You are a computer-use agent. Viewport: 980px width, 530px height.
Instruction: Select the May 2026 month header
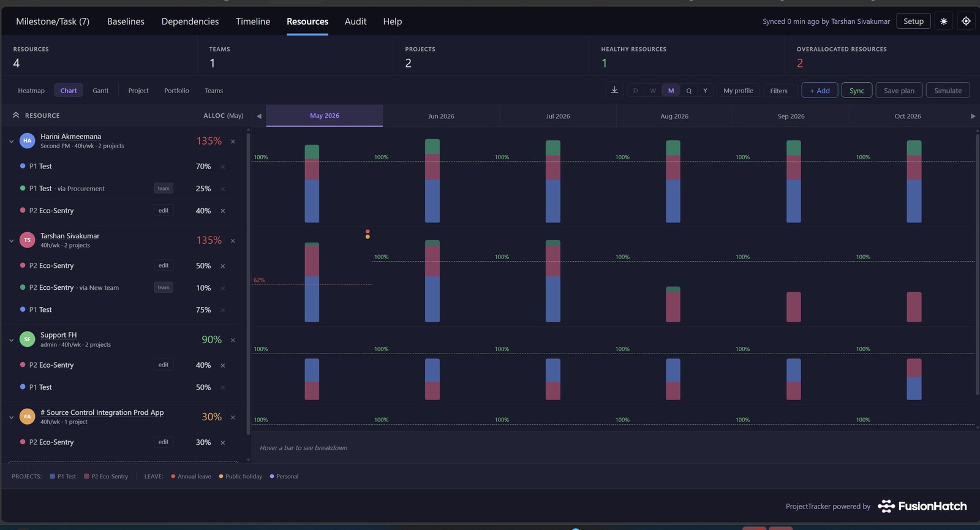[x=325, y=116]
